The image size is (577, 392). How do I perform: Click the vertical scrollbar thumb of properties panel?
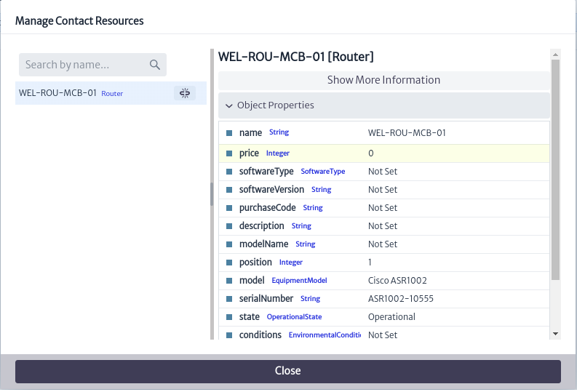pyautogui.click(x=556, y=169)
